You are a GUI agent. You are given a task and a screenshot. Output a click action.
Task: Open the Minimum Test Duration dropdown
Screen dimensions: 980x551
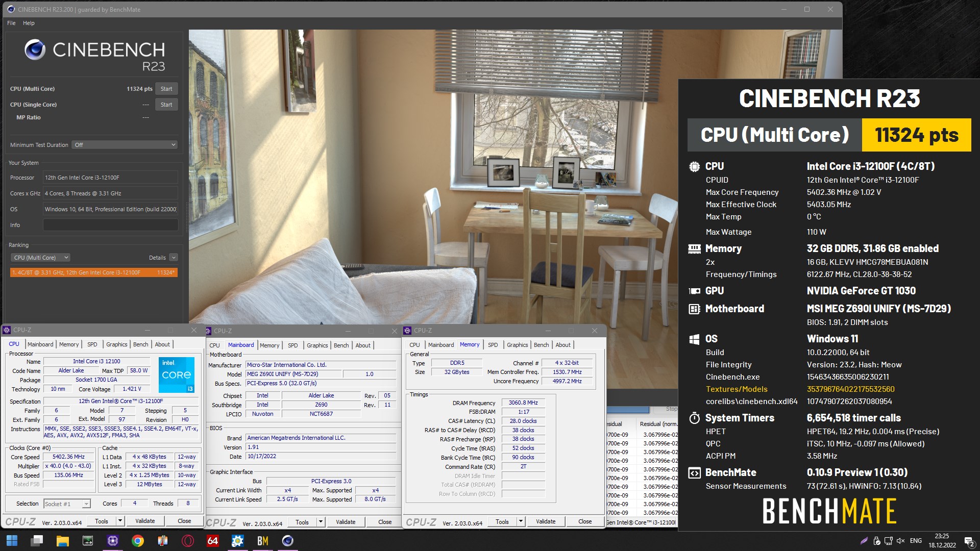(125, 145)
